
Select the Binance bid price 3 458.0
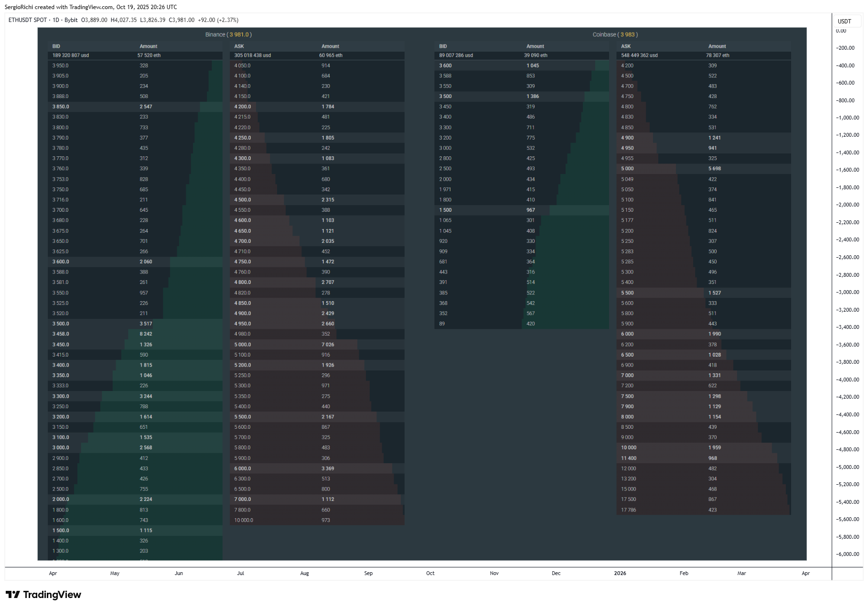tap(61, 334)
